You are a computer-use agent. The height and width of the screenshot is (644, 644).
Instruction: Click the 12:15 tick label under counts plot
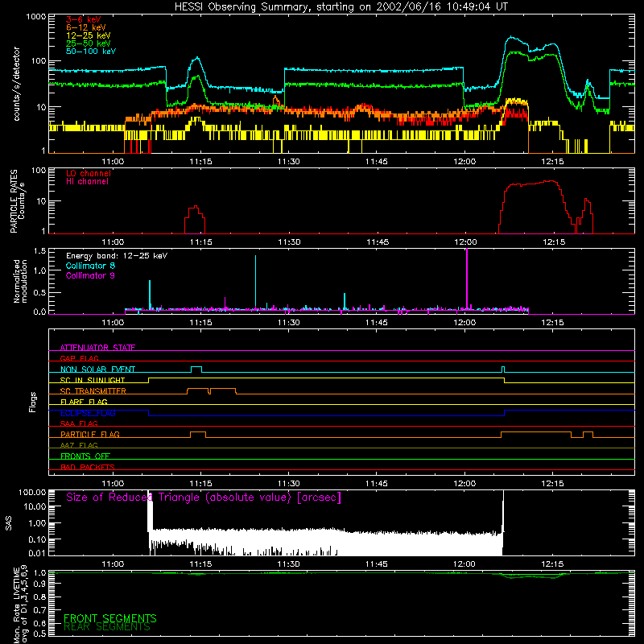pos(552,161)
